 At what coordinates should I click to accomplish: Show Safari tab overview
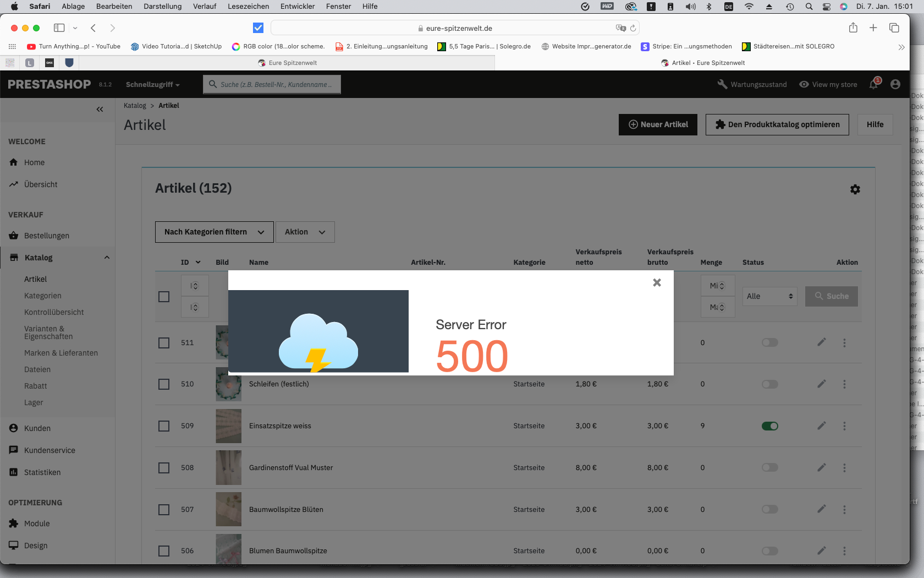tap(894, 28)
